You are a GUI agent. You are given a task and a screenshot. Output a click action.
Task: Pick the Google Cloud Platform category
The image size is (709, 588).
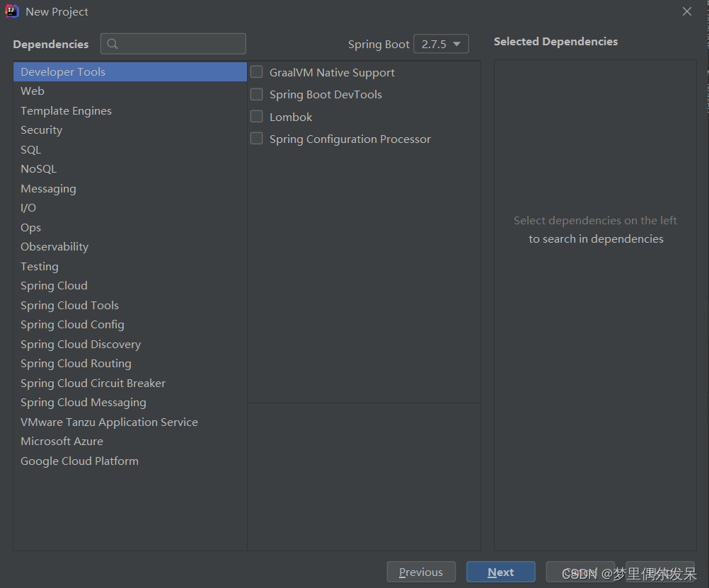[x=79, y=461]
